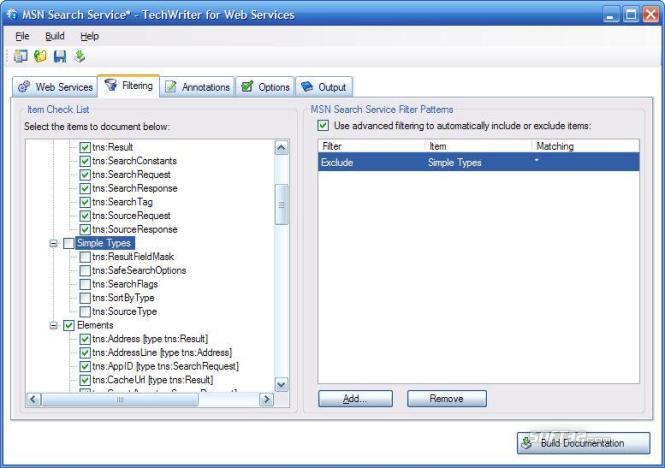The width and height of the screenshot is (665, 468).
Task: Collapse the Elements tree node
Action: coord(53,325)
